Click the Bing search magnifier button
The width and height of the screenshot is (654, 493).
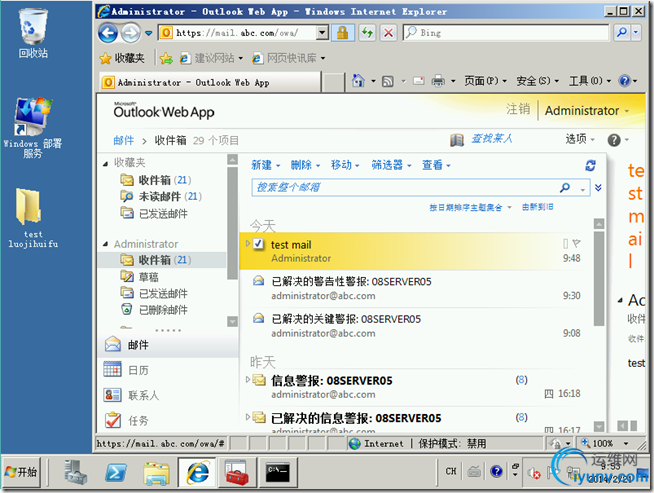(x=621, y=33)
